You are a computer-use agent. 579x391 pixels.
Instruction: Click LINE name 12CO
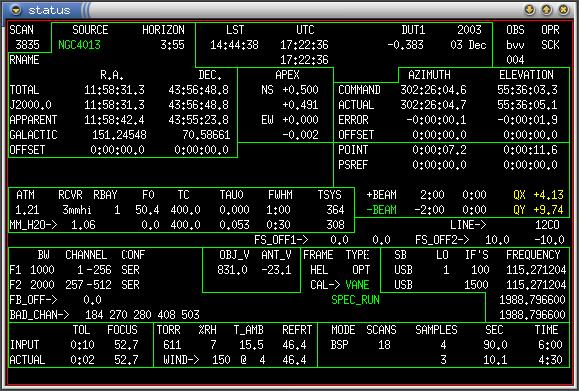coord(547,225)
